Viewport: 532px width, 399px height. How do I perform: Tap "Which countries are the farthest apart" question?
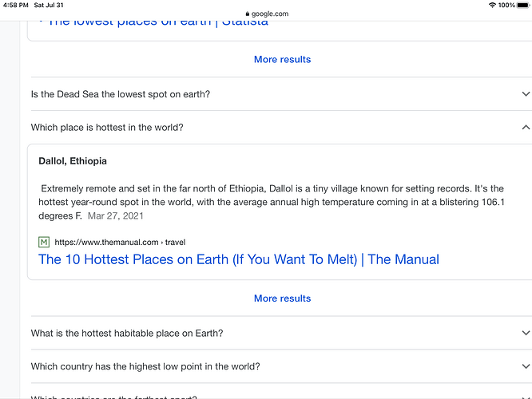pos(113,397)
